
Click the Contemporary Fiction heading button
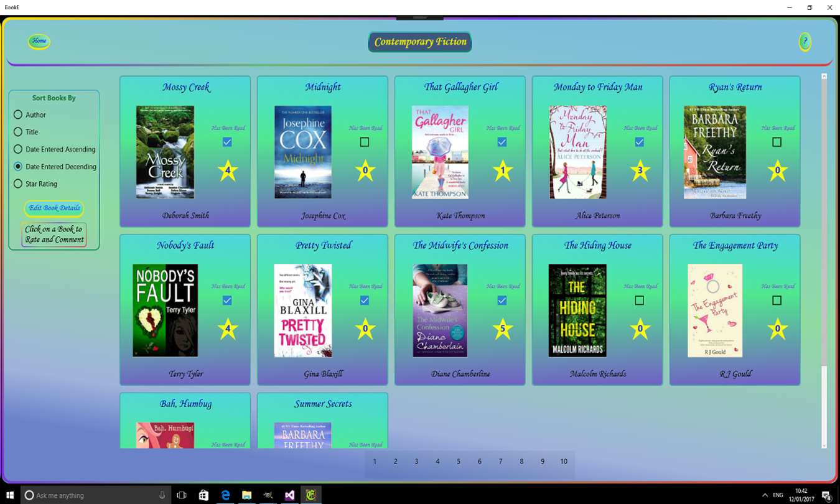(x=420, y=42)
